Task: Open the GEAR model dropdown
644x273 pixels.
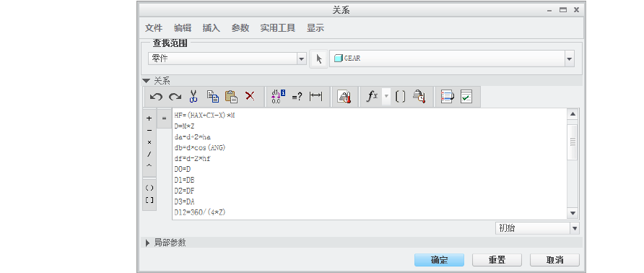Action: click(x=569, y=58)
